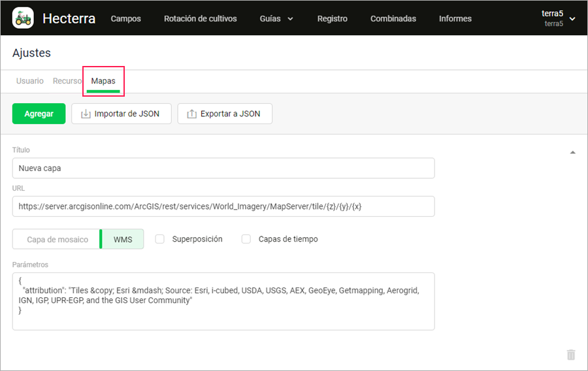Screen dimensions: 588x371
Task: Switch layer type to Capa de mosaico
Action: coord(57,239)
